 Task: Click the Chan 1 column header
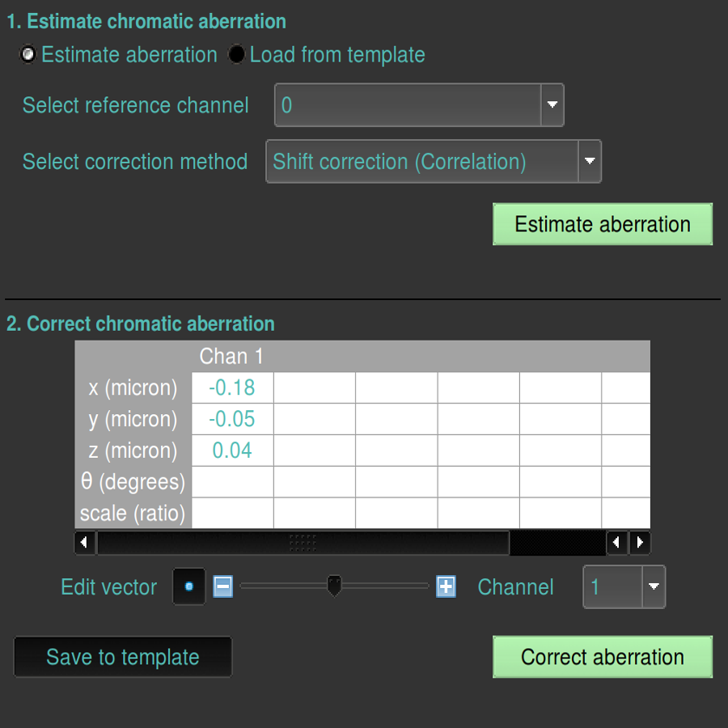232,356
